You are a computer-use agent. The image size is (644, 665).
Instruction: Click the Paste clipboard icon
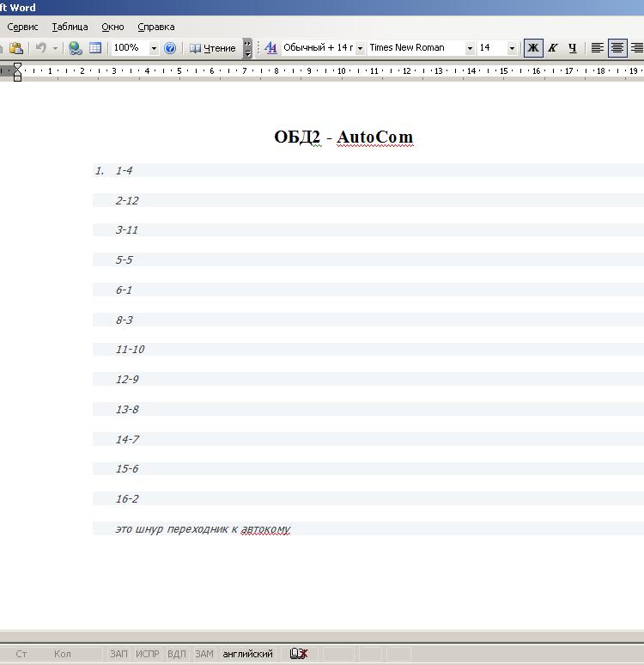pyautogui.click(x=16, y=48)
